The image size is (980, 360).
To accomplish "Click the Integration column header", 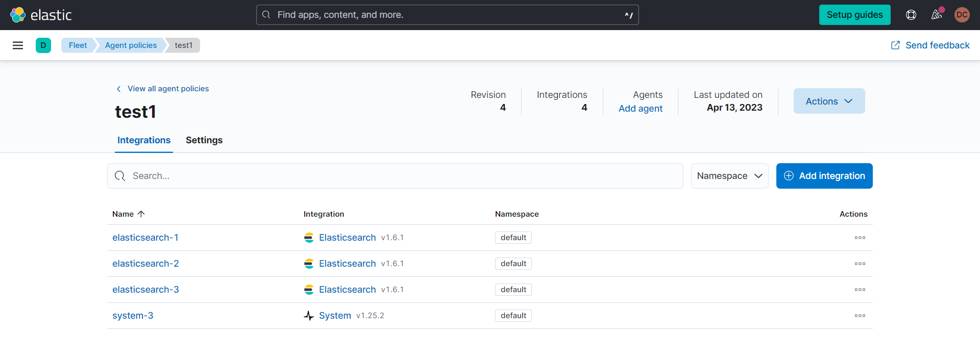I will 324,214.
